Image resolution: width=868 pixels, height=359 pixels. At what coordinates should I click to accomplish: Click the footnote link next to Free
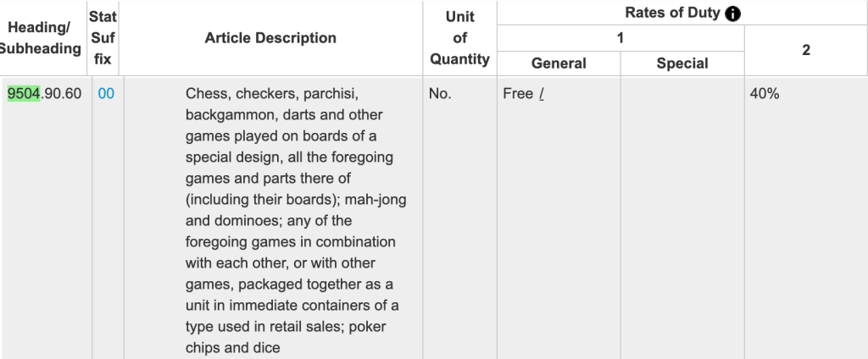542,94
